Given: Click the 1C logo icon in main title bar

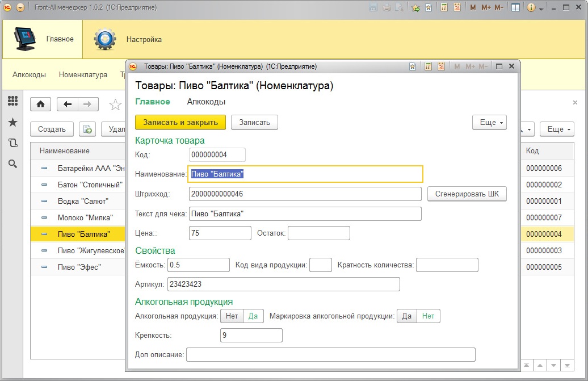Looking at the screenshot, I should point(7,7).
